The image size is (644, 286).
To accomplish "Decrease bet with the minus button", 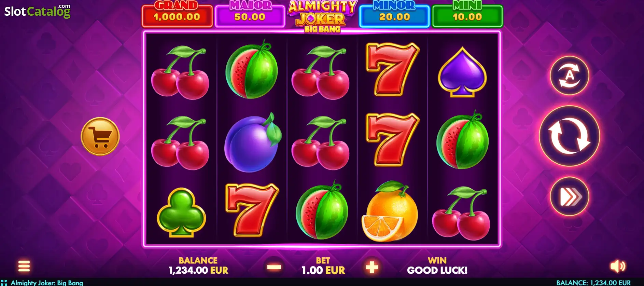I will point(274,267).
